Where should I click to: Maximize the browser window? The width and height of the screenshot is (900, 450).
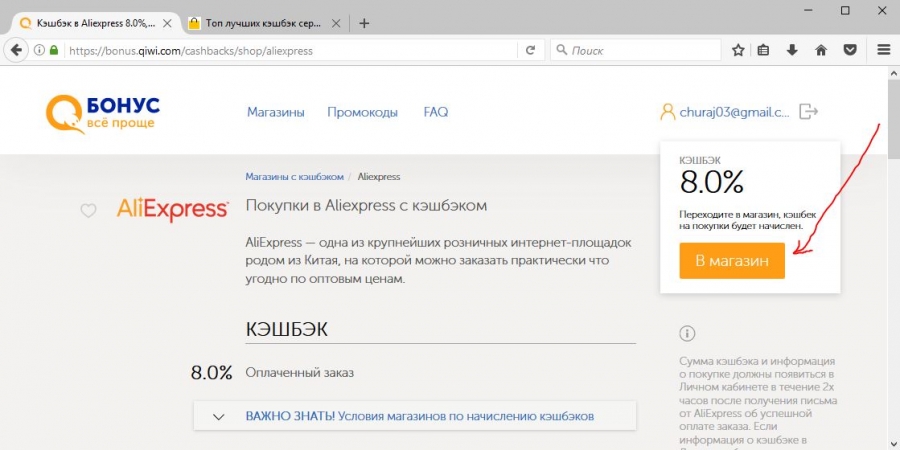pyautogui.click(x=845, y=10)
